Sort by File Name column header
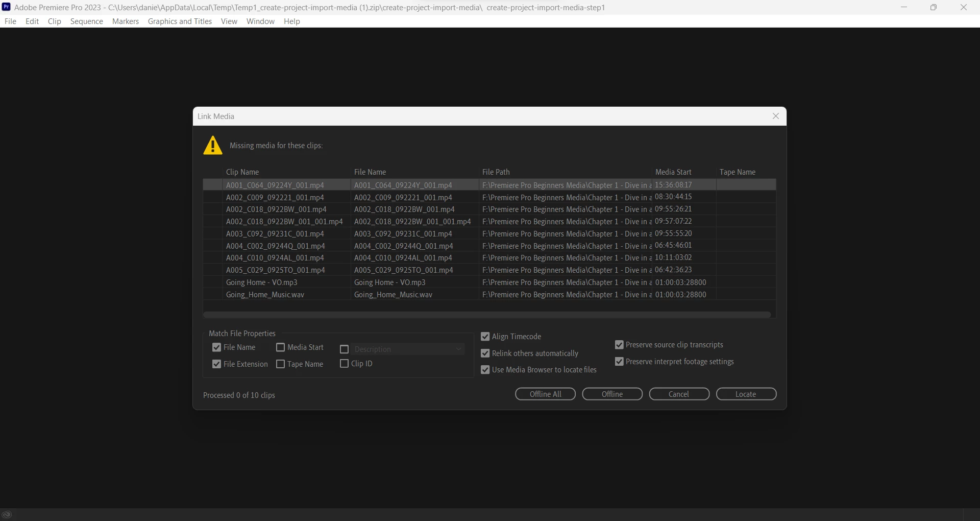The image size is (980, 521). click(370, 172)
